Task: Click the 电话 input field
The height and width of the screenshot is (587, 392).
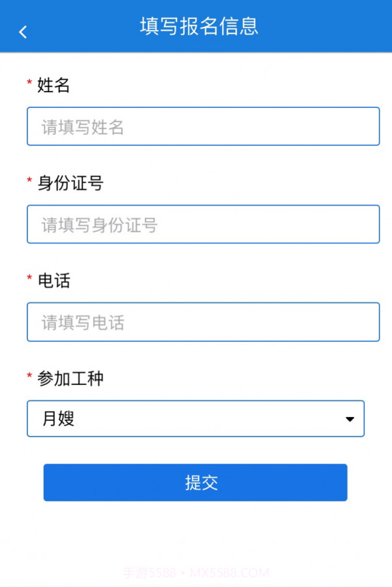Action: 203,322
